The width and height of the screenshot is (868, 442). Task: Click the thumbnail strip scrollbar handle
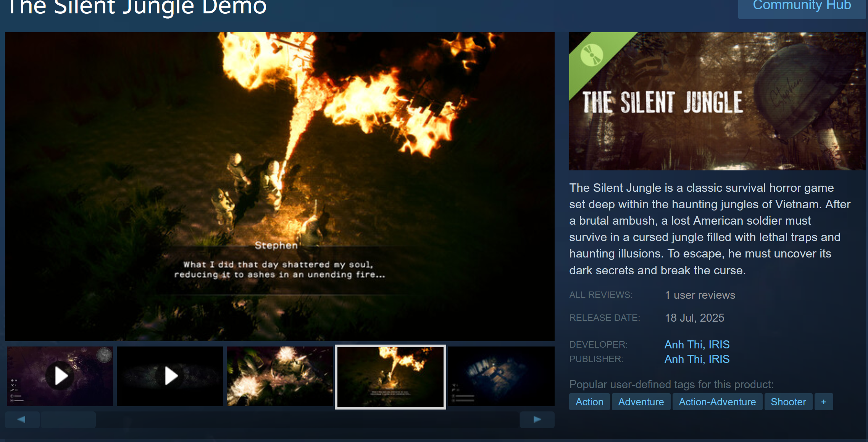(68, 419)
